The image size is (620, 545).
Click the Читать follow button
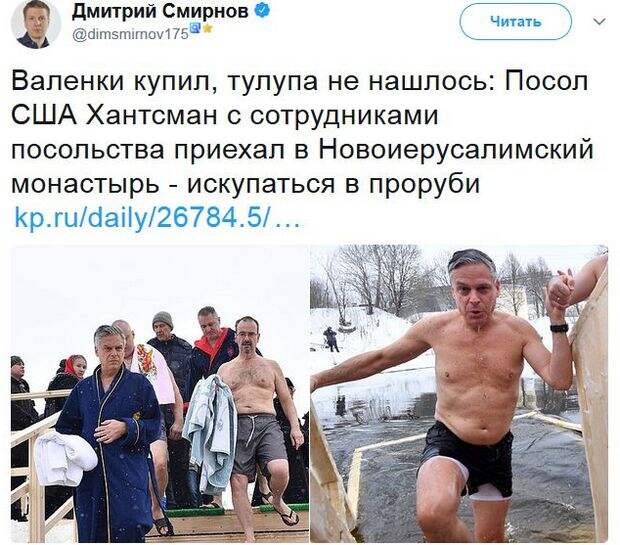515,21
